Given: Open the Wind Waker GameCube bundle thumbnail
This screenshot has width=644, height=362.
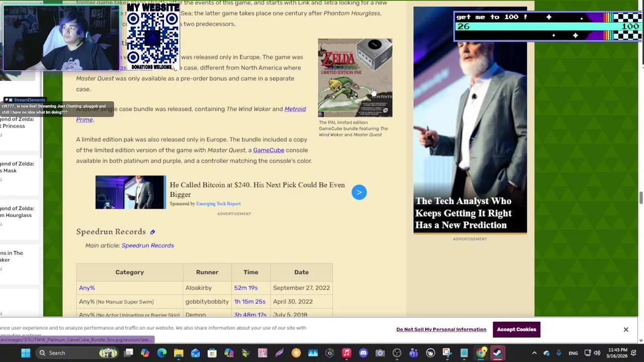Looking at the screenshot, I should (355, 78).
